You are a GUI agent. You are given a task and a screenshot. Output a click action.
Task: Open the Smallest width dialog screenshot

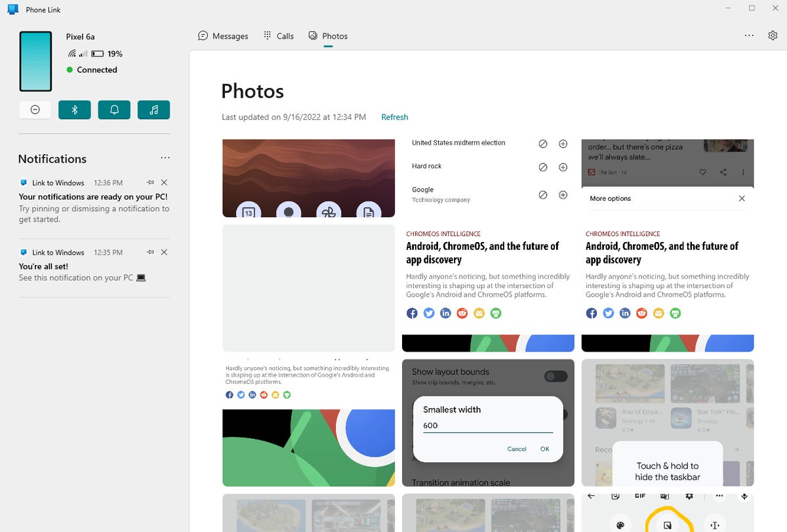488,422
